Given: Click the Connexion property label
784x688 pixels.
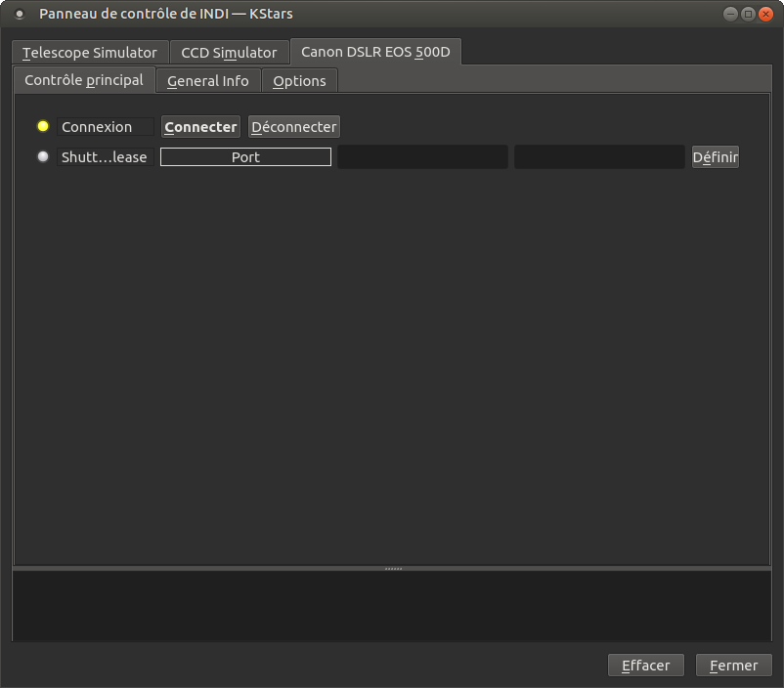Looking at the screenshot, I should [106, 127].
